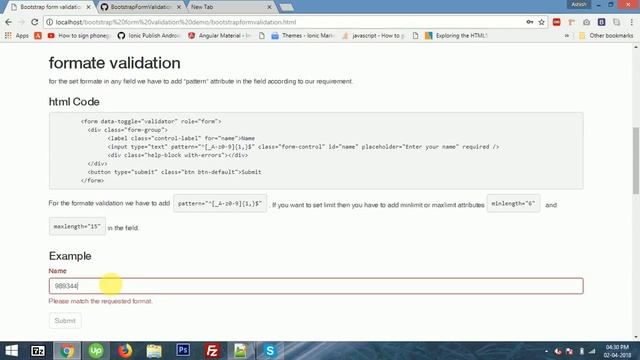Click the minlength="6" code snippet

513,203
